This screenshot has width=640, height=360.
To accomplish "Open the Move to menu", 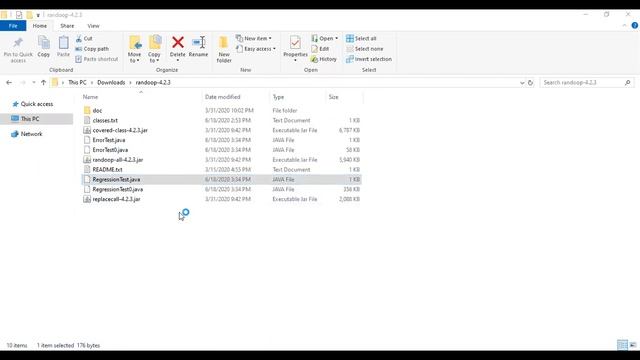I will 134,49.
